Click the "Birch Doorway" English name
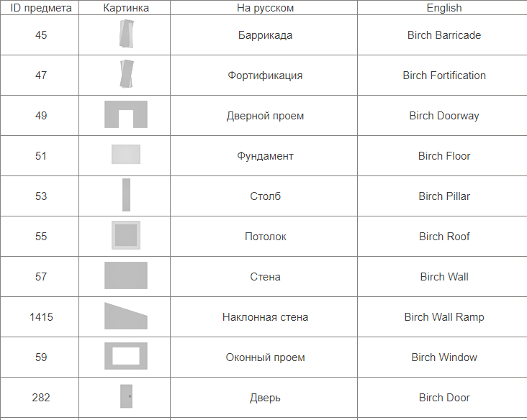Viewport: 527px width, 420px height. click(443, 116)
